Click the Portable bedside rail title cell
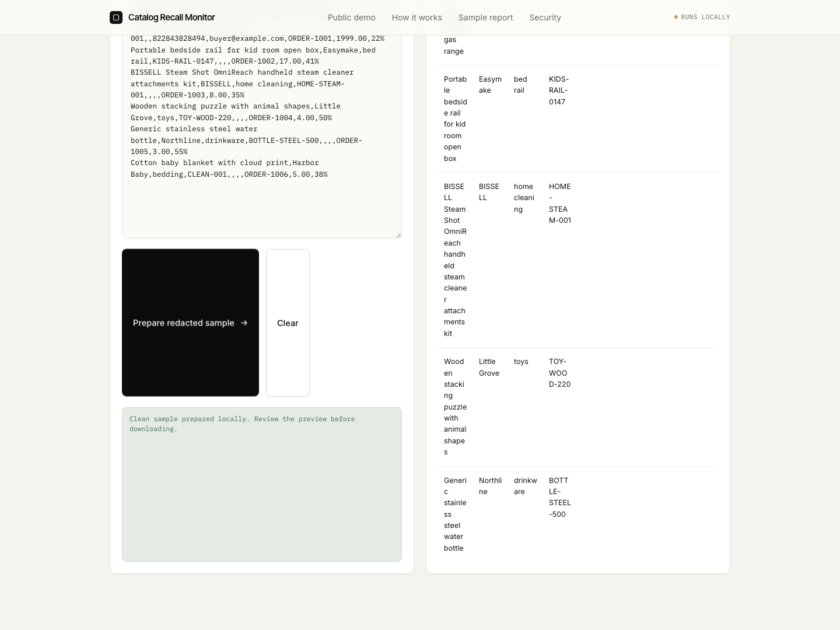 click(x=456, y=118)
